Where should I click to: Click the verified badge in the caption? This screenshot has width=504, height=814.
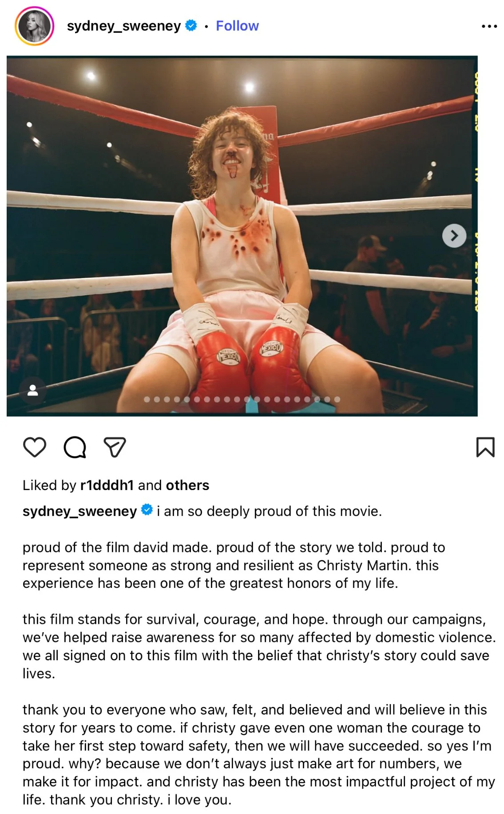pos(147,510)
